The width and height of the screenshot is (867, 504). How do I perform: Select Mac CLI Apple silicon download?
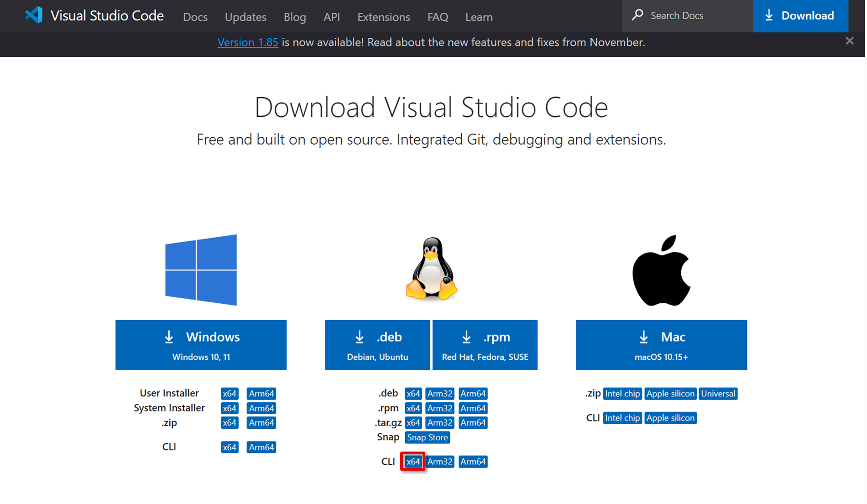click(x=670, y=418)
